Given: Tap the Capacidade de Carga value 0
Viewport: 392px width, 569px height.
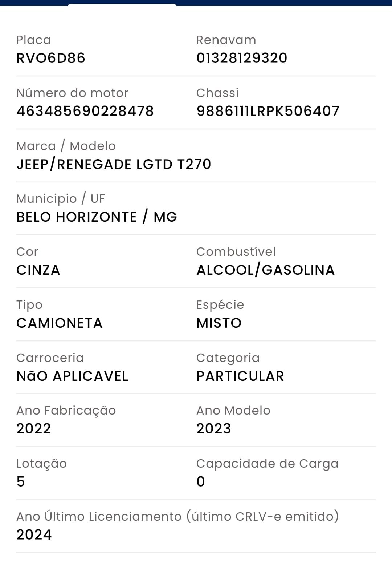Looking at the screenshot, I should coord(201,482).
